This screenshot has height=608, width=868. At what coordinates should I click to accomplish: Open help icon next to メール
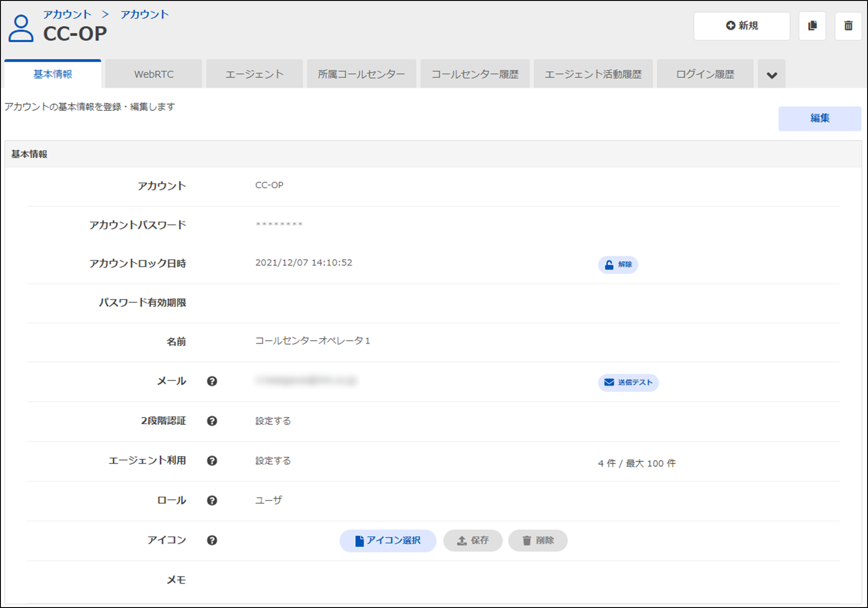pyautogui.click(x=212, y=381)
